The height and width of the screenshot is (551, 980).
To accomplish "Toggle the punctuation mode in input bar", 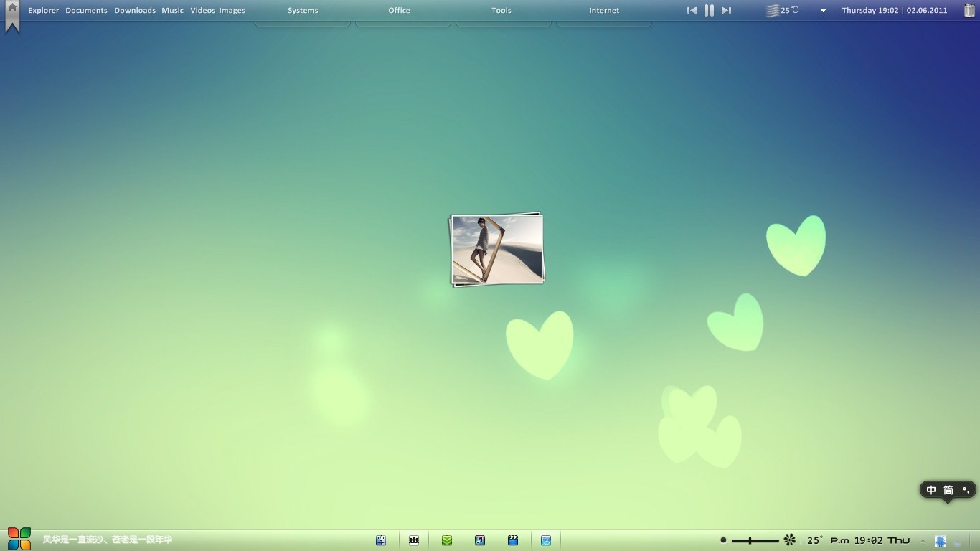I will [966, 490].
